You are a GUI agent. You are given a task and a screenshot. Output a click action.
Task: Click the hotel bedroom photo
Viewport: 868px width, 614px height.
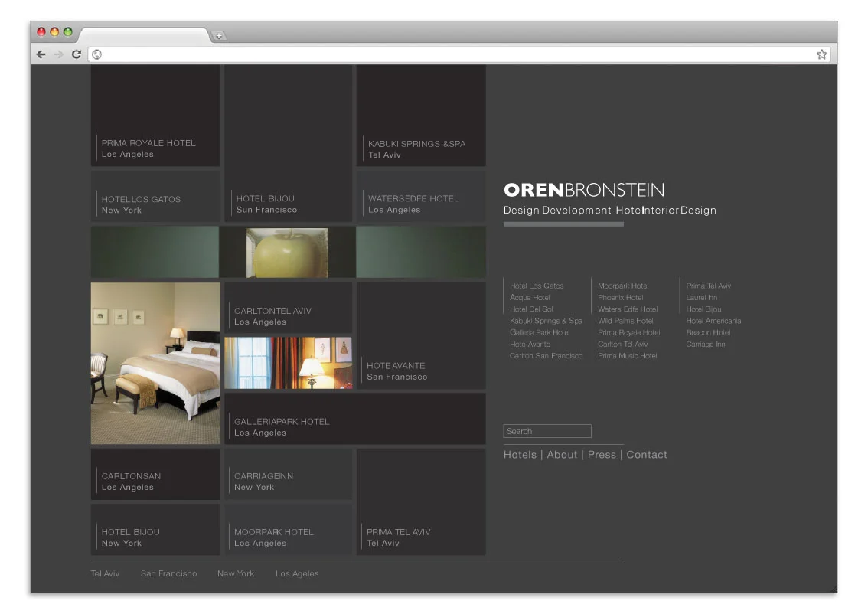click(155, 363)
